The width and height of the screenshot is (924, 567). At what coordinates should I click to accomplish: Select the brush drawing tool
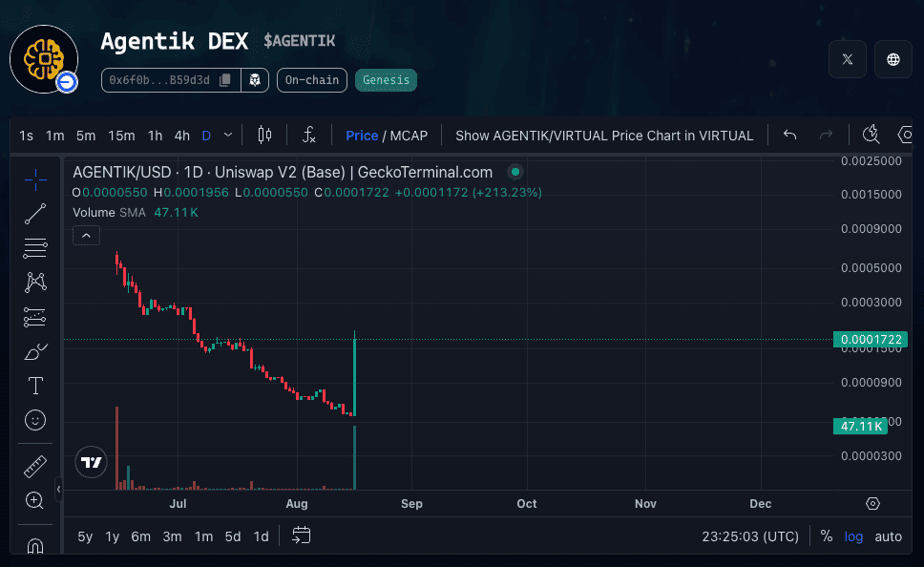pos(35,352)
